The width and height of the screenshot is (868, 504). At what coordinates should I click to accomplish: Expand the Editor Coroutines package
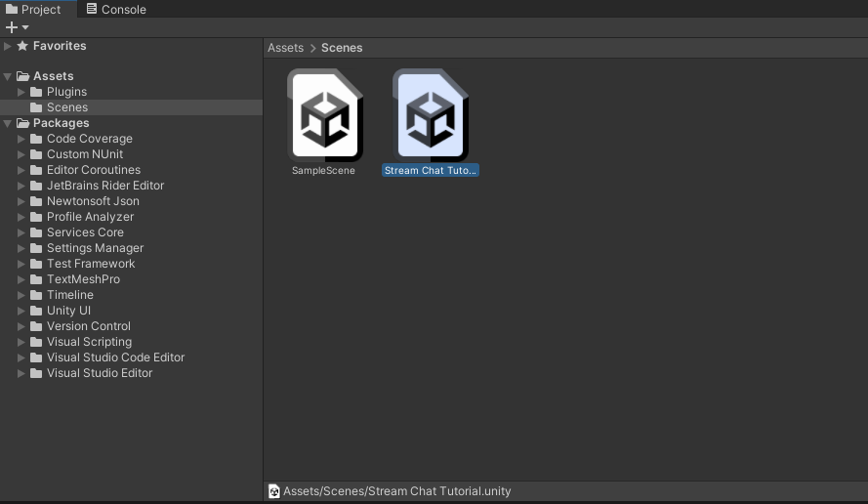click(x=21, y=170)
